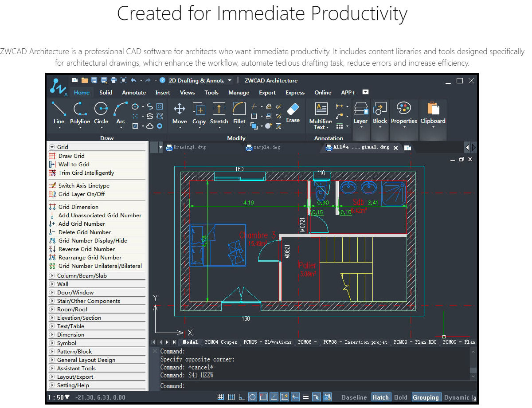Click the linear dimension icon in Annotation
The image size is (532, 408).
click(x=340, y=106)
